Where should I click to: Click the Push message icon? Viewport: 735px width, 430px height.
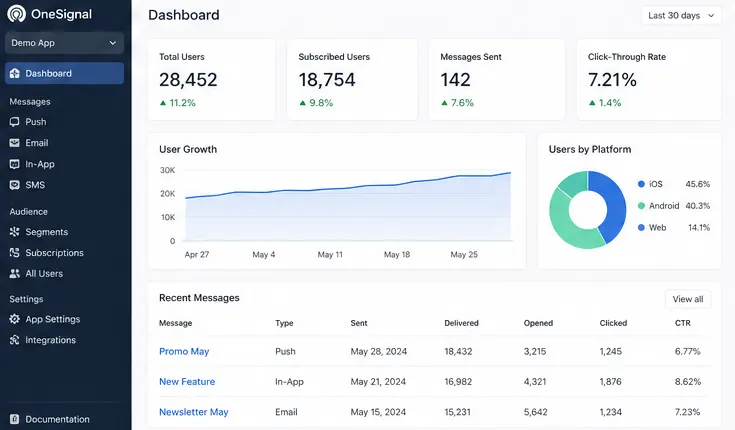coord(15,122)
